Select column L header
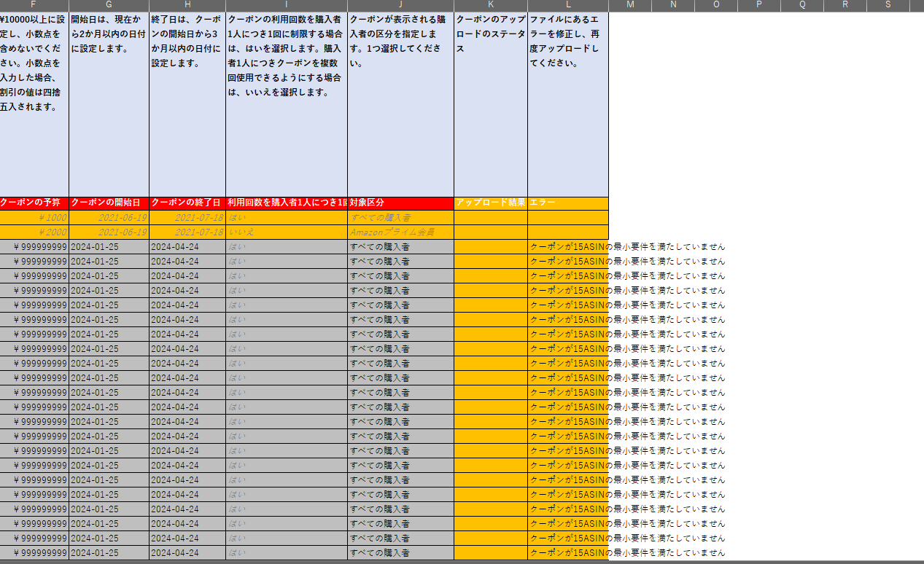 point(568,5)
